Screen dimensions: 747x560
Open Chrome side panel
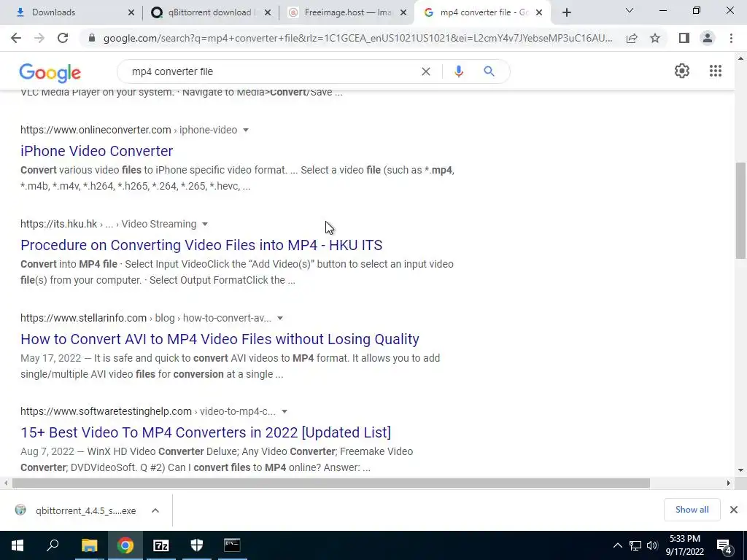pos(684,38)
